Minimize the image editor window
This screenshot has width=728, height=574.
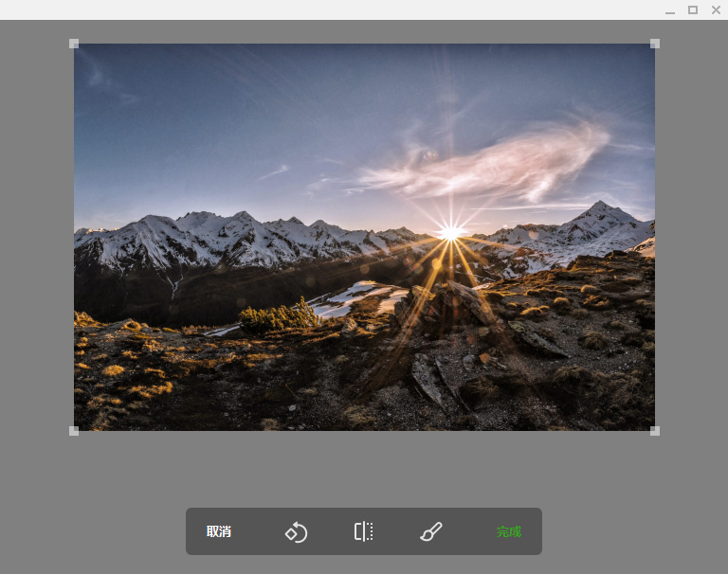coord(670,9)
